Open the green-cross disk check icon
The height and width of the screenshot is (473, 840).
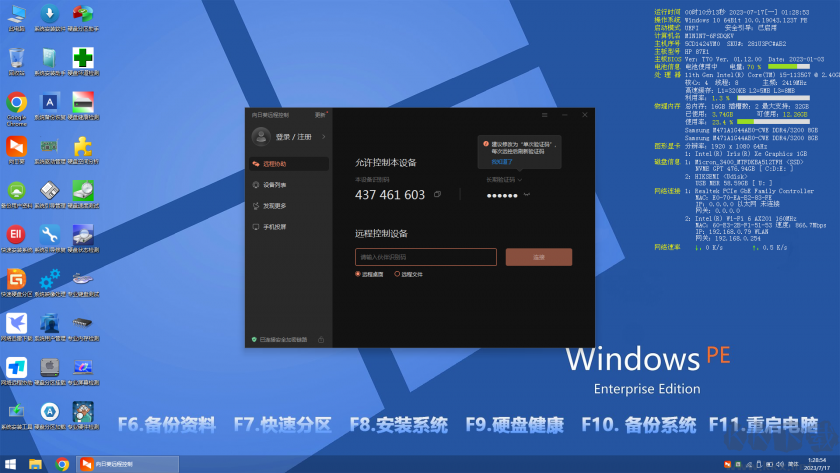[x=83, y=62]
